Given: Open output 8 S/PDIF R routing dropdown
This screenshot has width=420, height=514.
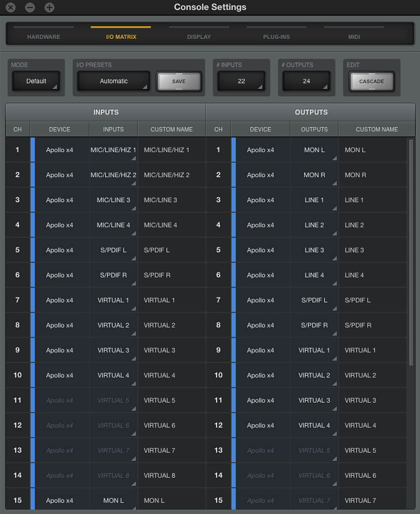Looking at the screenshot, I should tap(314, 325).
